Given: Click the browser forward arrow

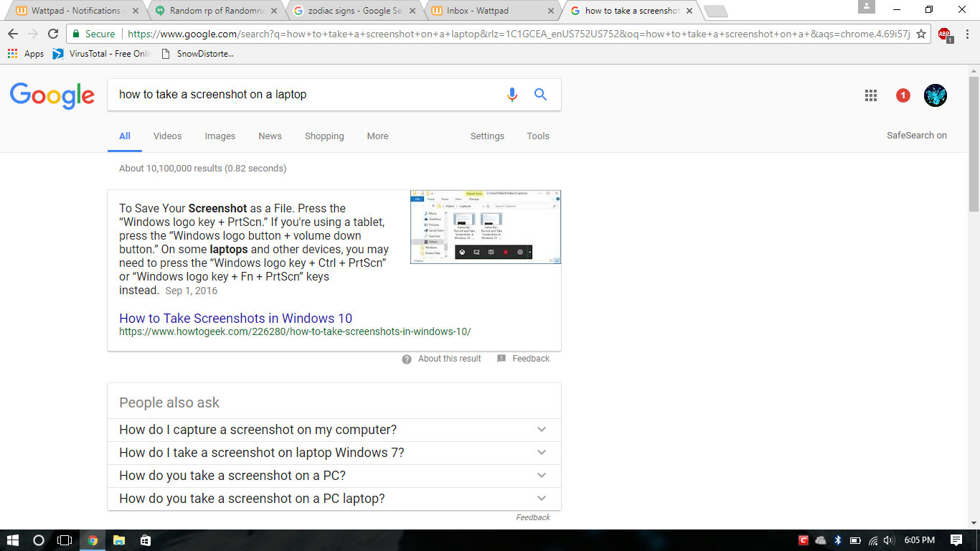Looking at the screenshot, I should (x=33, y=34).
